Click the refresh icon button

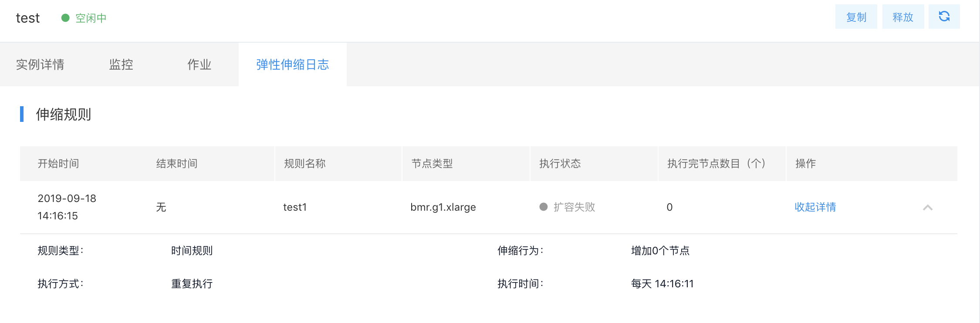(x=944, y=17)
